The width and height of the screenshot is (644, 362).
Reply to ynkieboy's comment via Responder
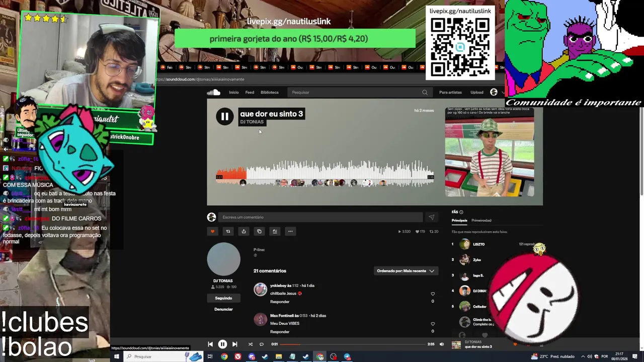coord(280,302)
